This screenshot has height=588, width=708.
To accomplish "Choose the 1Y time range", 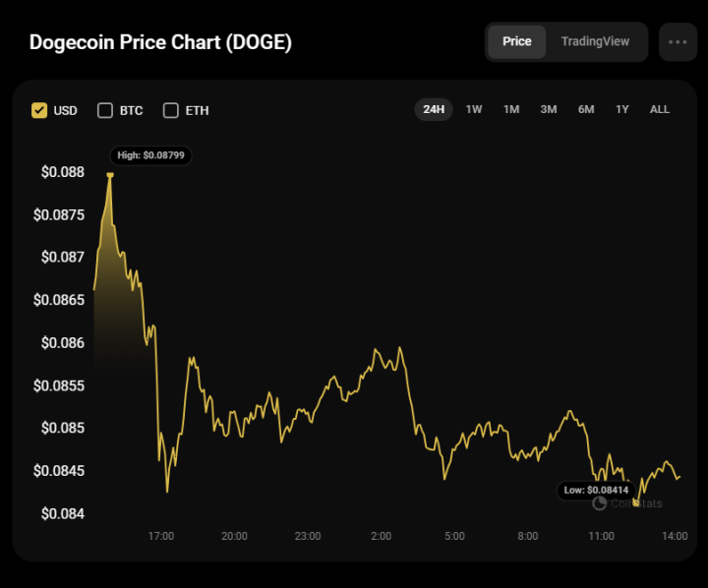I will tap(622, 109).
